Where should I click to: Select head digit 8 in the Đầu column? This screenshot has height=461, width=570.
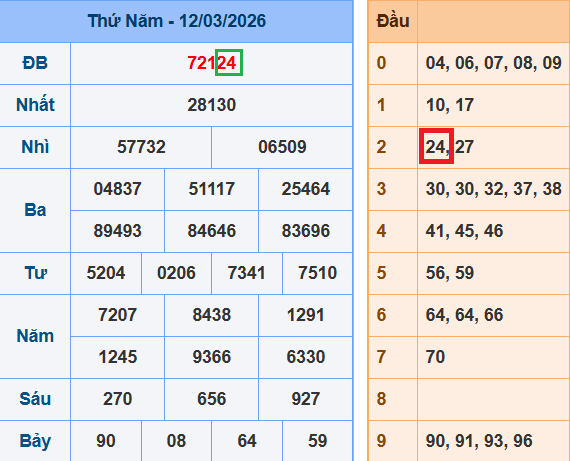pos(381,399)
